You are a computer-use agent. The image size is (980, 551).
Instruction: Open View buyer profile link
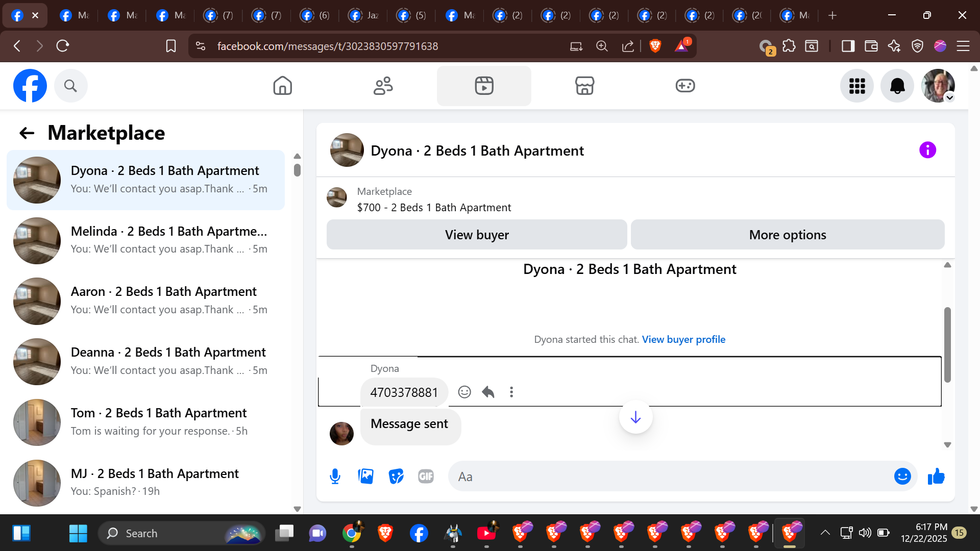pos(683,339)
